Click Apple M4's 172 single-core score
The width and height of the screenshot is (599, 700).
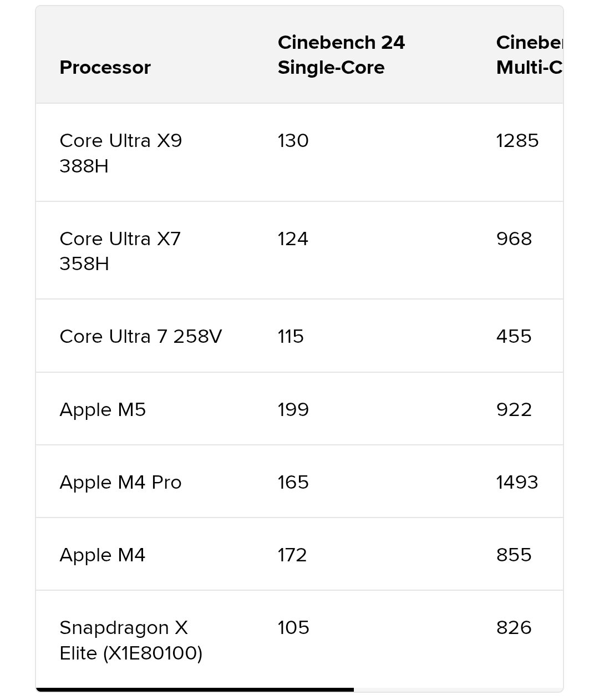pyautogui.click(x=292, y=555)
